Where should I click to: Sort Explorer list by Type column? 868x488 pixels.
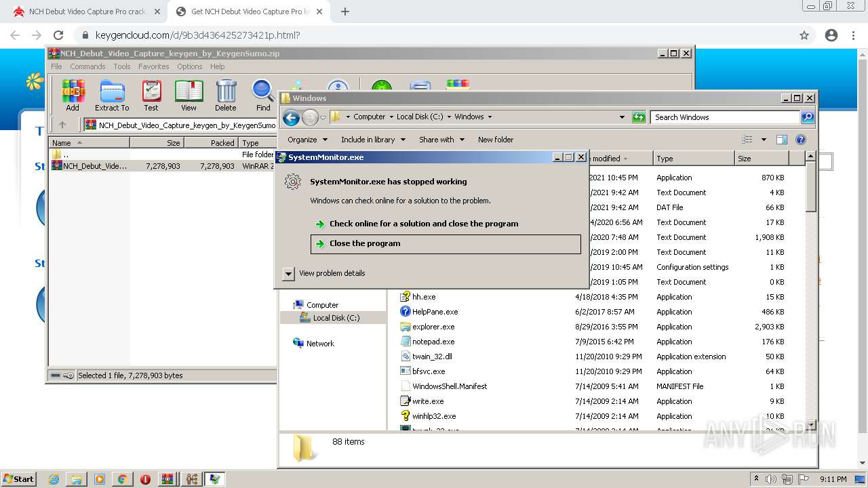click(x=694, y=159)
